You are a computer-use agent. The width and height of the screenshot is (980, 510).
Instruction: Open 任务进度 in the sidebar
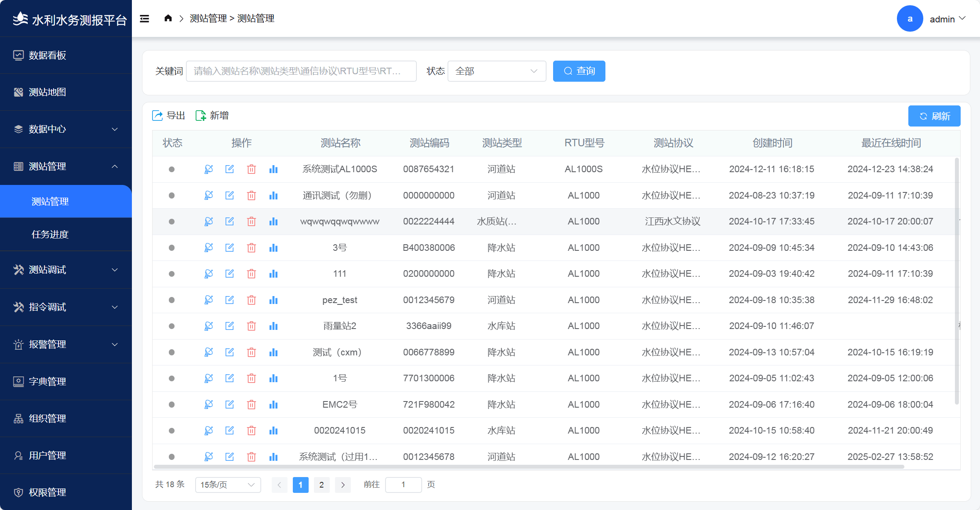[50, 234]
